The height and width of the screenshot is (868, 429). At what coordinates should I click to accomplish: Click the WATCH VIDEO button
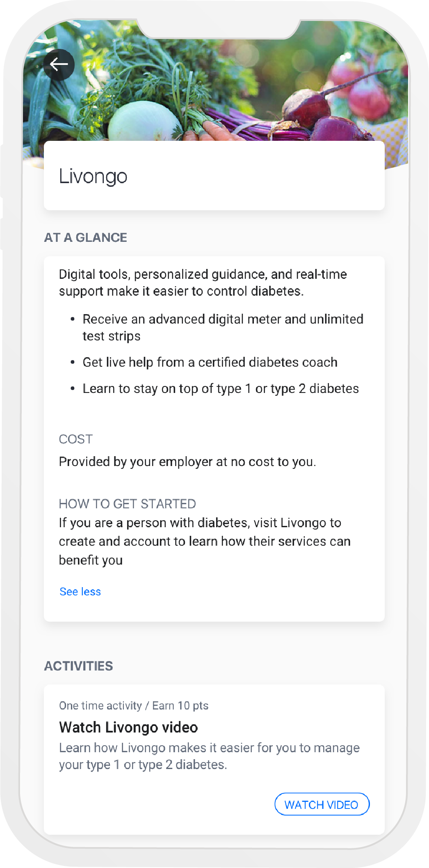[x=322, y=804]
